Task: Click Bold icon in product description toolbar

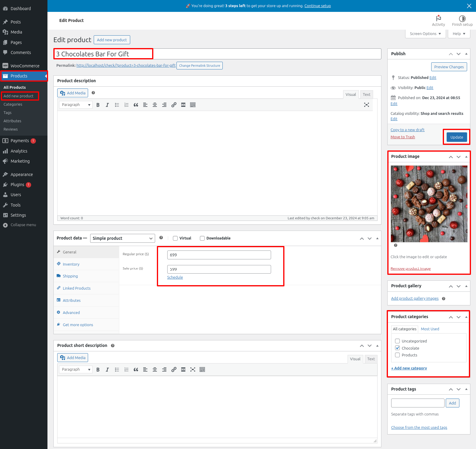Action: click(98, 105)
